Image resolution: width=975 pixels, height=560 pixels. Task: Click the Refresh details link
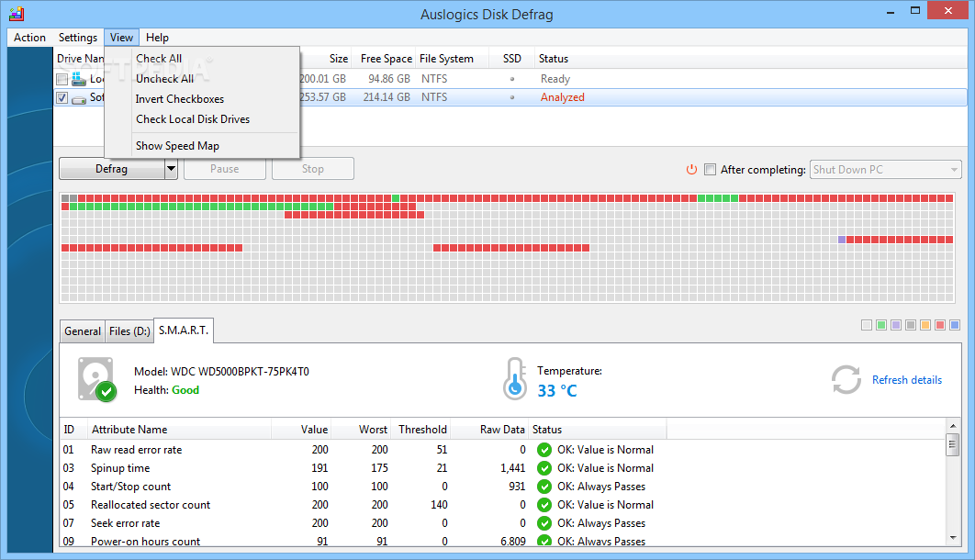pos(906,380)
